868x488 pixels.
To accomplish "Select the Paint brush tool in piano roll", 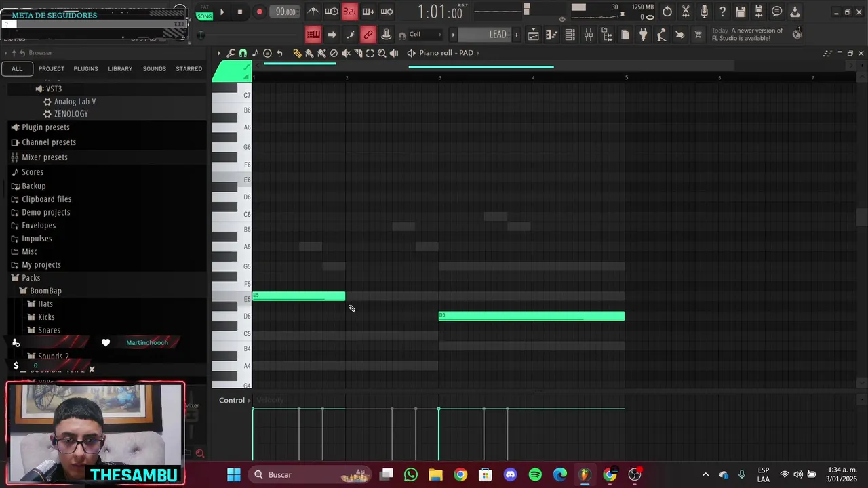I will [309, 53].
